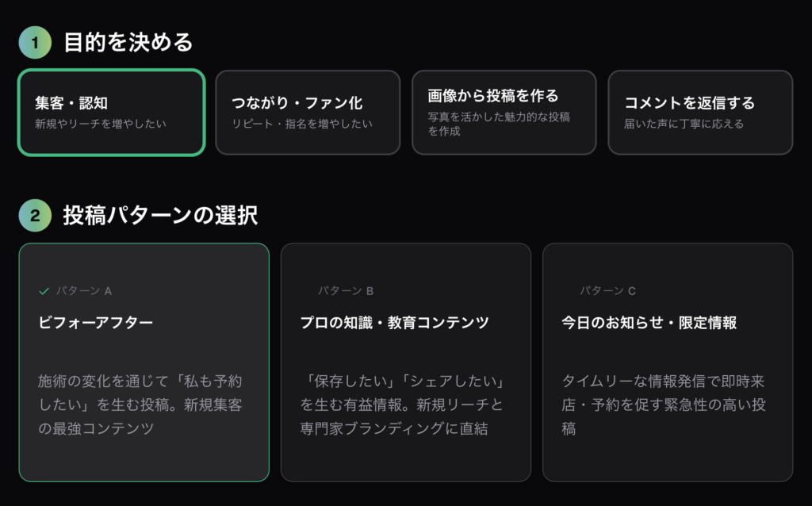Click the パターン B label
The height and width of the screenshot is (506, 812).
click(346, 291)
